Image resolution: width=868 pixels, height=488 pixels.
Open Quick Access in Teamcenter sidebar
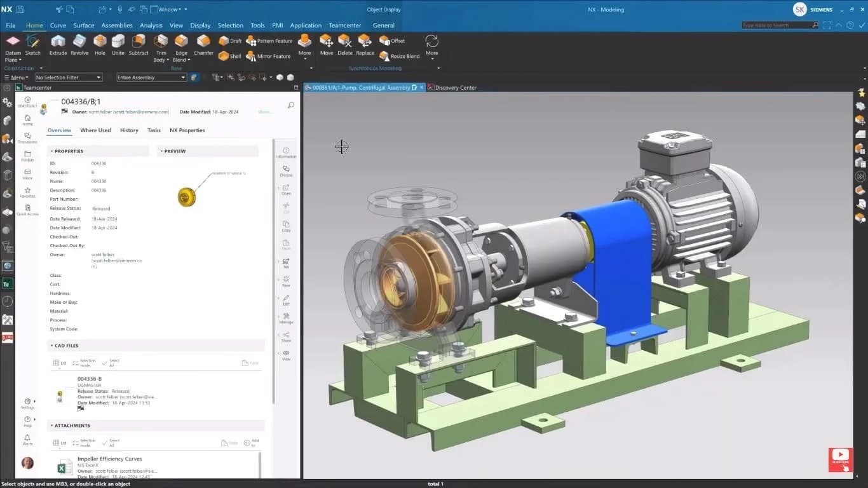pos(27,210)
